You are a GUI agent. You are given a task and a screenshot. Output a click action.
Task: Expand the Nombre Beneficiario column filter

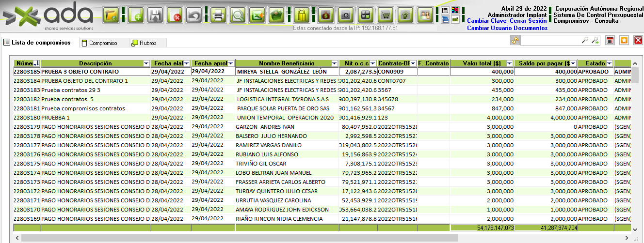[334, 64]
